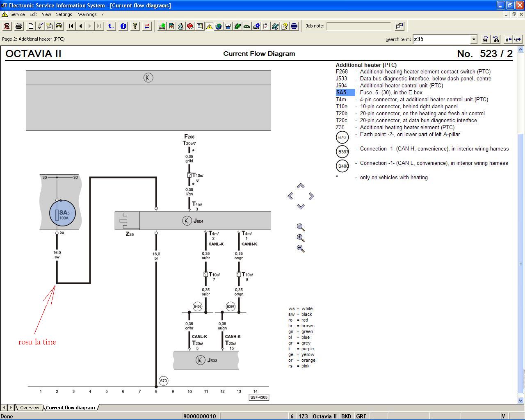Open the Warnings menu
525x420 pixels.
coord(87,14)
